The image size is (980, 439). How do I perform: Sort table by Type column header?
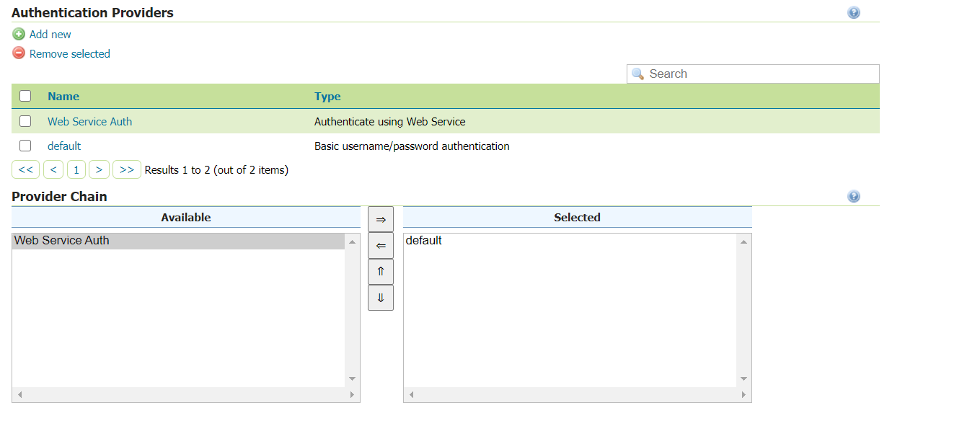pyautogui.click(x=327, y=96)
